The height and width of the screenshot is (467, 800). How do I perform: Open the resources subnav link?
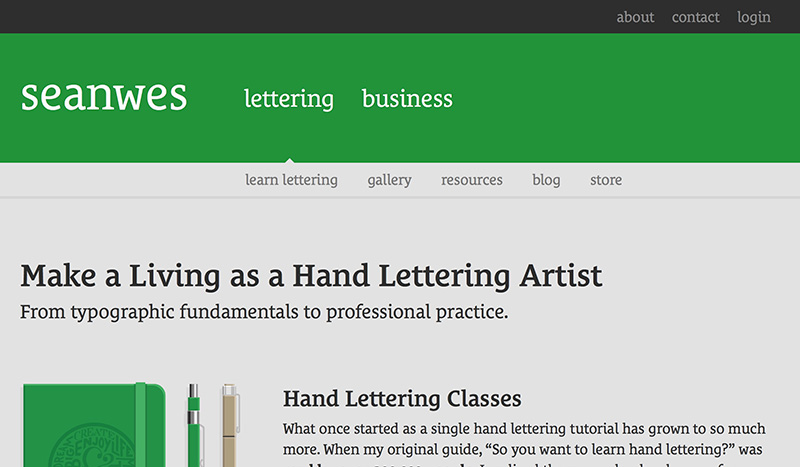(x=472, y=180)
